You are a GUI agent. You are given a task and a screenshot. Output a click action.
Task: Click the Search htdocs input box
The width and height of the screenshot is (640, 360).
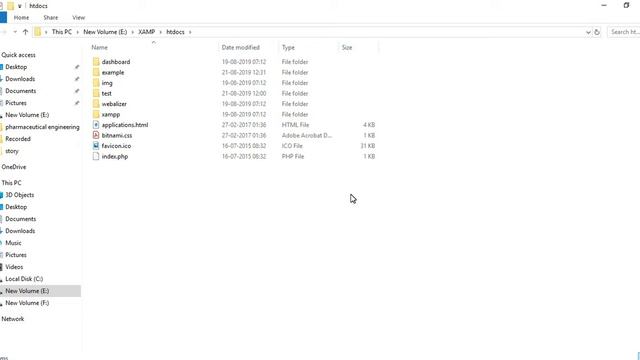(x=624, y=32)
